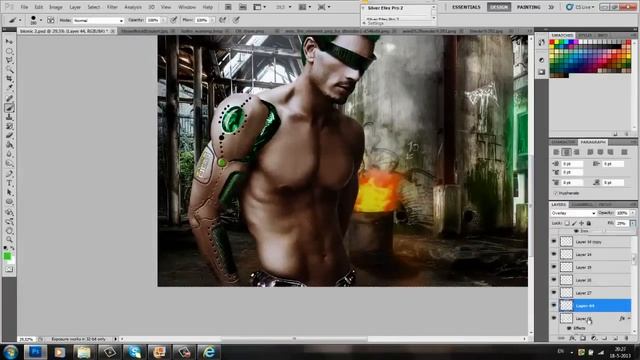
Task: Open Internet Explorer from taskbar
Action: tap(209, 352)
